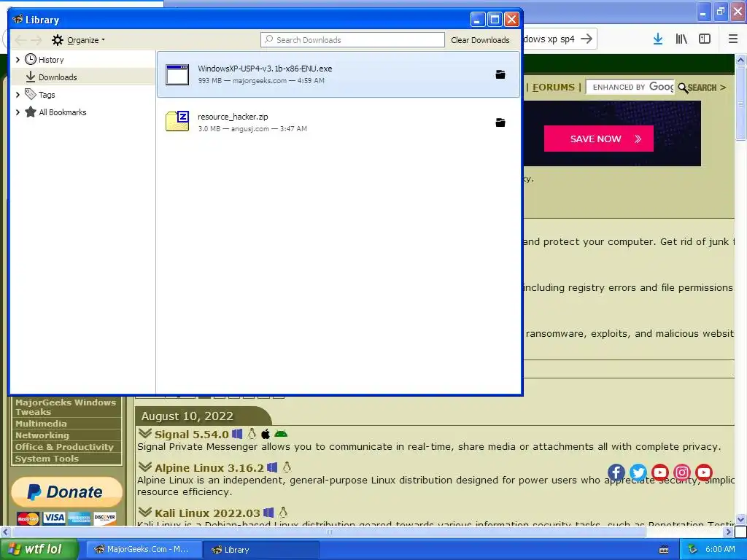Viewport: 747px width, 560px height.
Task: Click Windows icon next to Signal
Action: pos(237,434)
